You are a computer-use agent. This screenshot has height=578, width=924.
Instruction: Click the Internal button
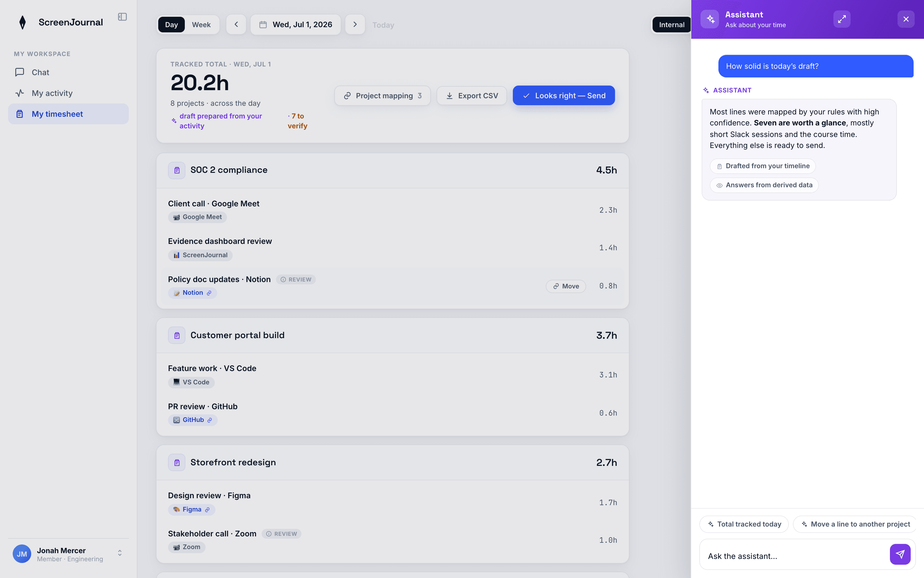(x=671, y=25)
